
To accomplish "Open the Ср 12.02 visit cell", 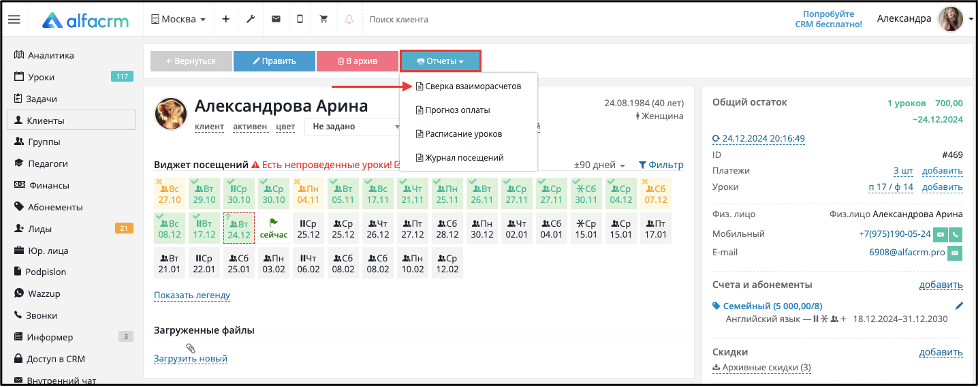I will click(x=448, y=263).
